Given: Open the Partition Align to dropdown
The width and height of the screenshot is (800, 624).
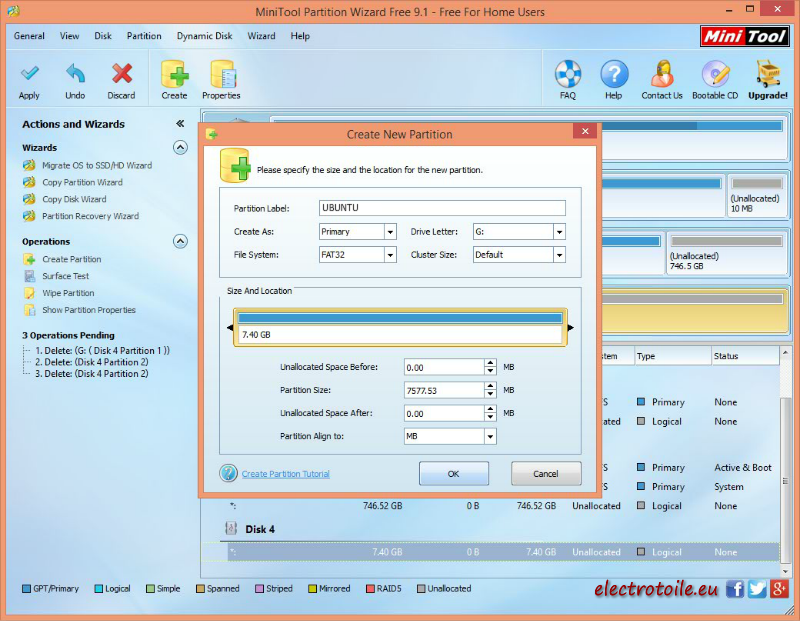Looking at the screenshot, I should (x=490, y=436).
